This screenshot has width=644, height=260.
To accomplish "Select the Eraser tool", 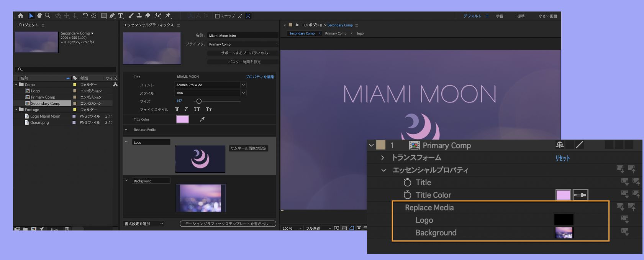I will pos(147,16).
